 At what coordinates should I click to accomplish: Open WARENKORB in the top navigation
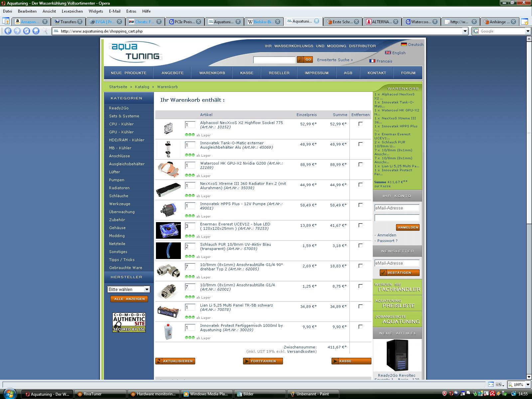click(x=212, y=73)
